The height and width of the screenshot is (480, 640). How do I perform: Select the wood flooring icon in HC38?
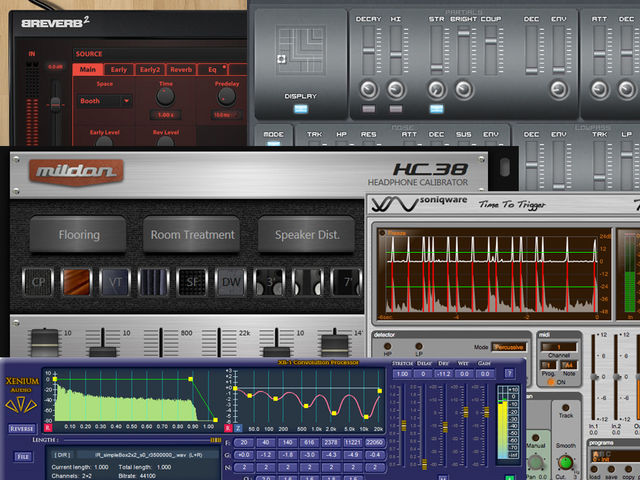click(x=76, y=282)
